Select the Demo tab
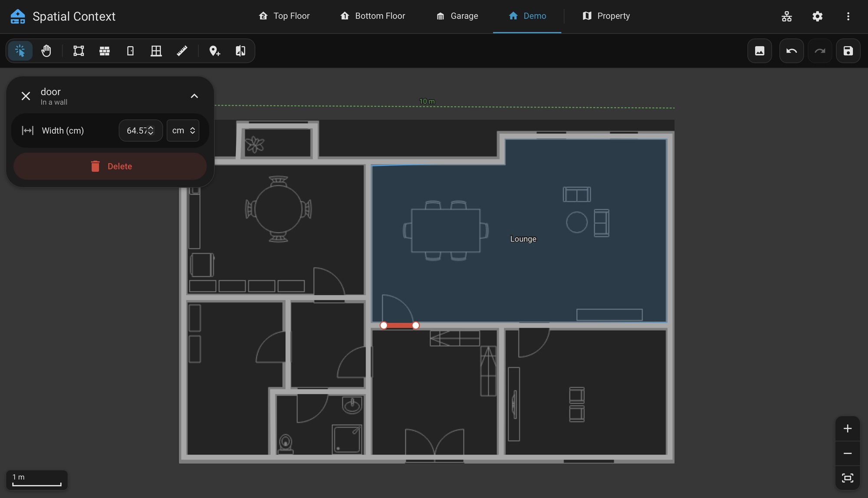Screen dimensions: 868x498 (527, 16)
